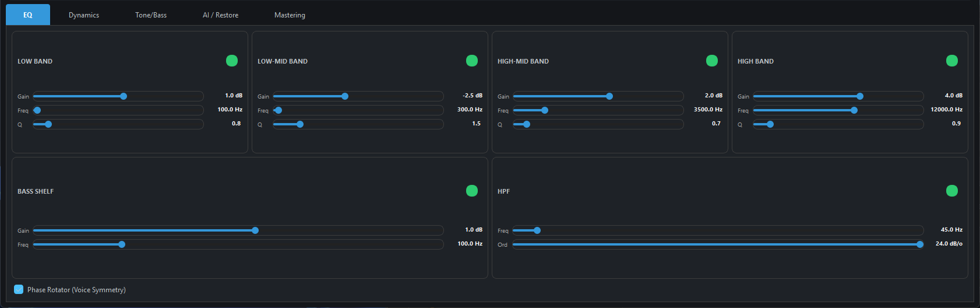Toggle the Low Band green enable indicator

[232, 61]
